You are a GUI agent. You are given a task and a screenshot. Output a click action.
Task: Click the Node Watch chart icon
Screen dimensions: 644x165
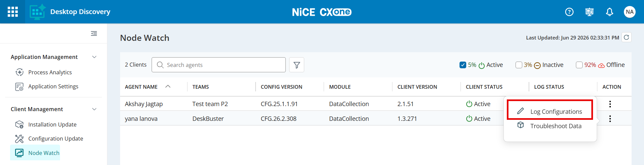tap(19, 153)
